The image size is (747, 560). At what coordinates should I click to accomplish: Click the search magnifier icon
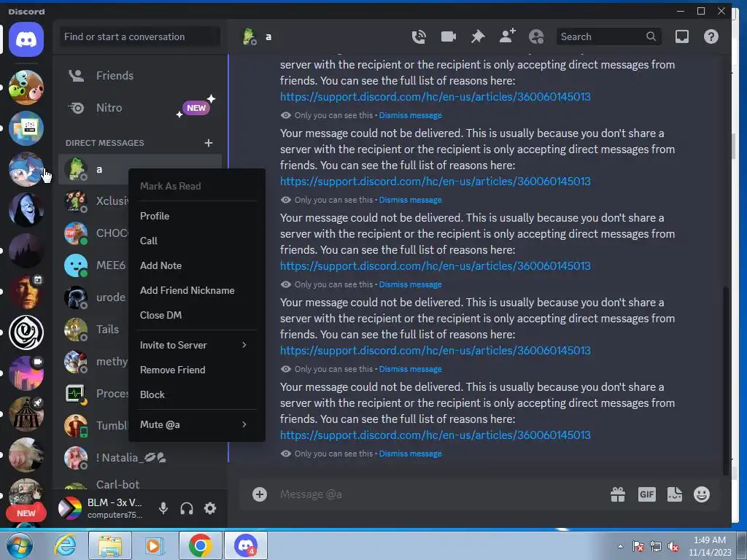pyautogui.click(x=651, y=36)
